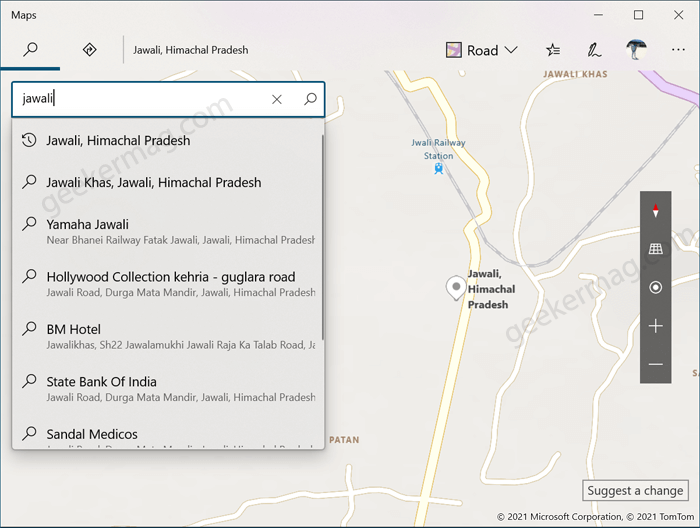This screenshot has height=528, width=700.
Task: Open the Search tab magnifier icon
Action: point(30,49)
